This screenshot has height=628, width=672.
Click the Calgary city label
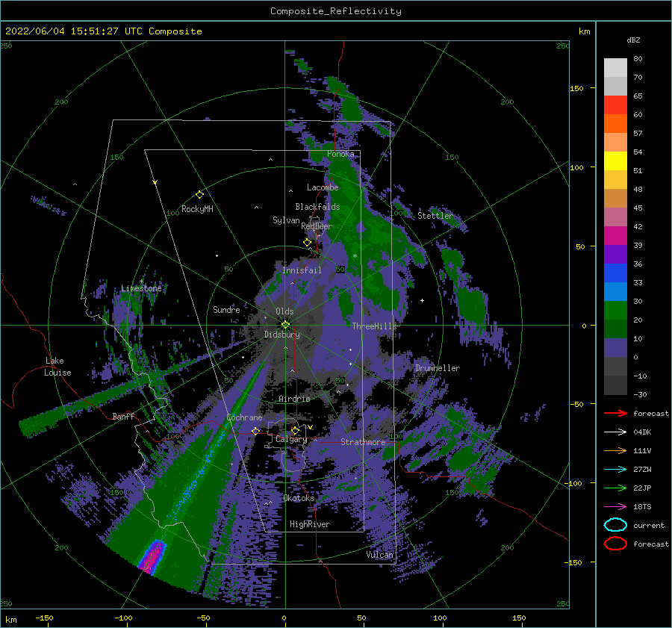click(x=291, y=439)
